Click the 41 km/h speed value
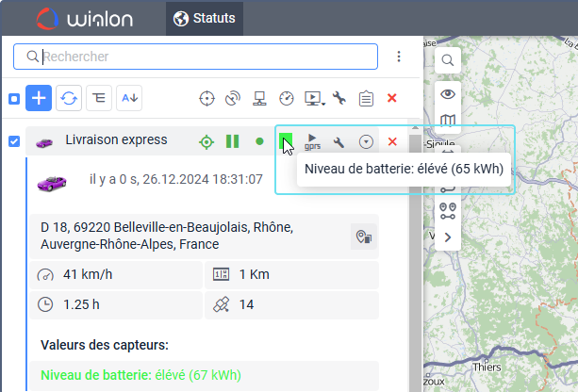 88,274
